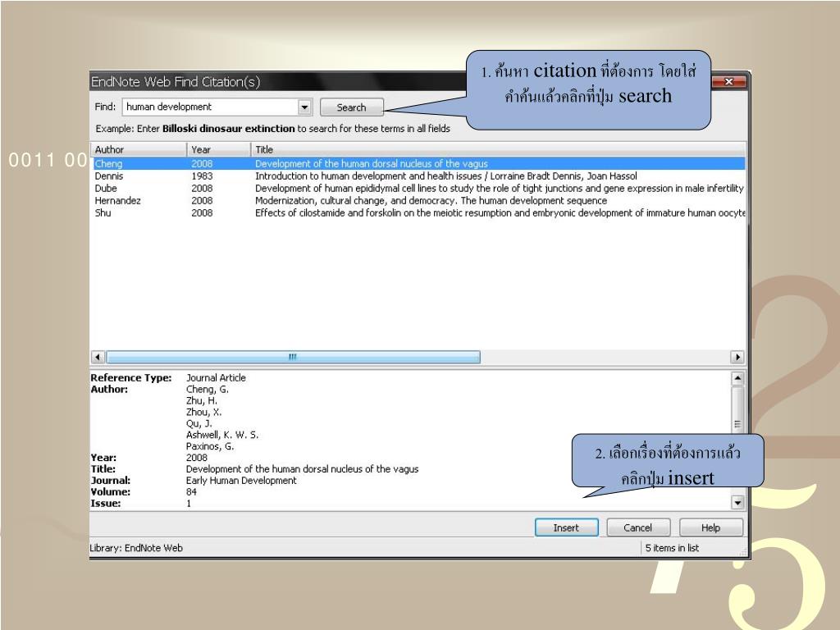Open the Find field dropdown arrow

pos(305,107)
